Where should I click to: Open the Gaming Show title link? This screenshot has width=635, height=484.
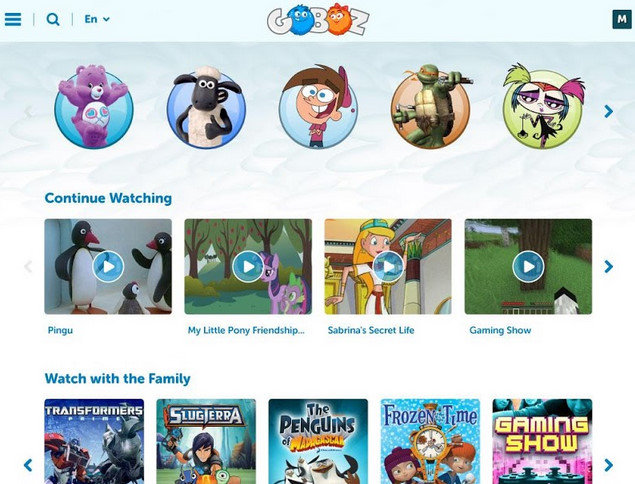(x=500, y=330)
